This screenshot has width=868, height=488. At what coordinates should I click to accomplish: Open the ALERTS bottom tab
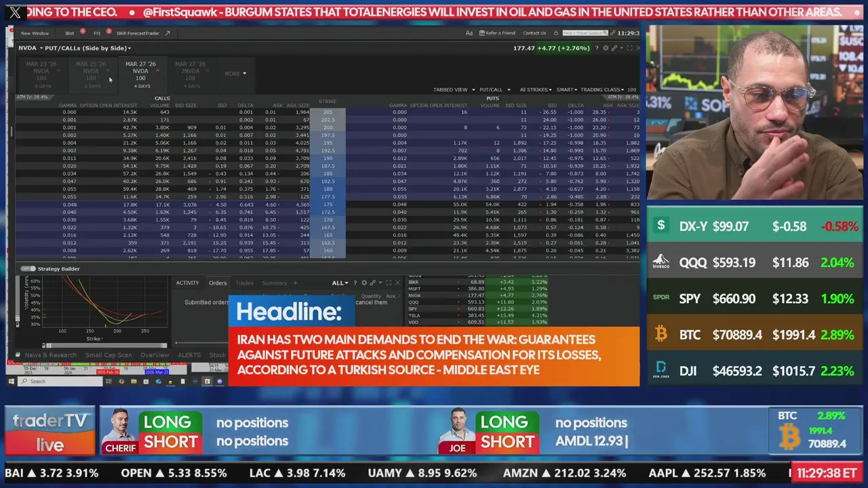[189, 355]
